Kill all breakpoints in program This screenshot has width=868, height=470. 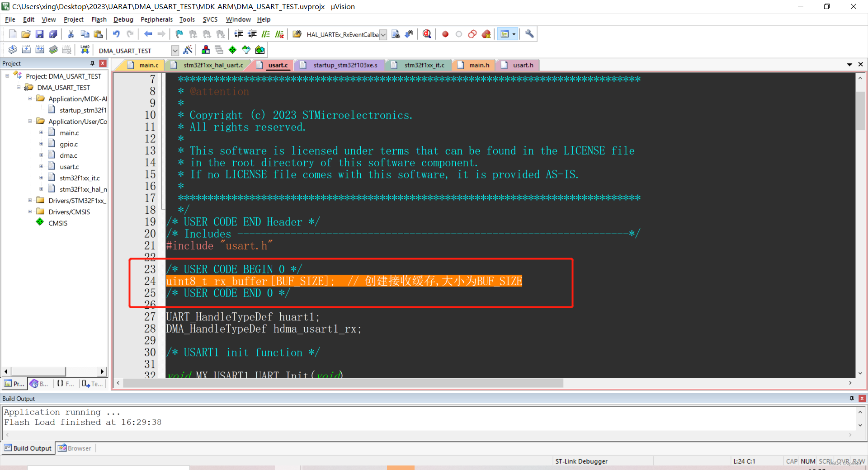pyautogui.click(x=486, y=34)
